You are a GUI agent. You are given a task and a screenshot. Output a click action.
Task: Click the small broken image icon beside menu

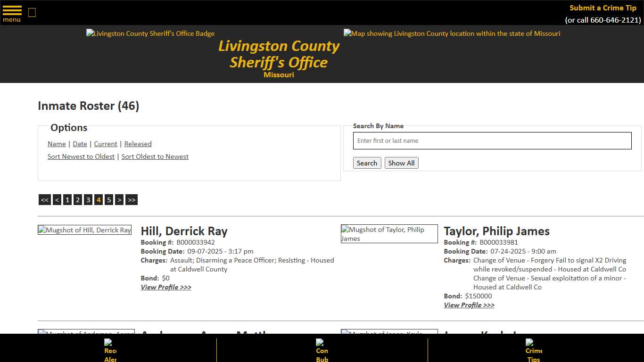[32, 13]
